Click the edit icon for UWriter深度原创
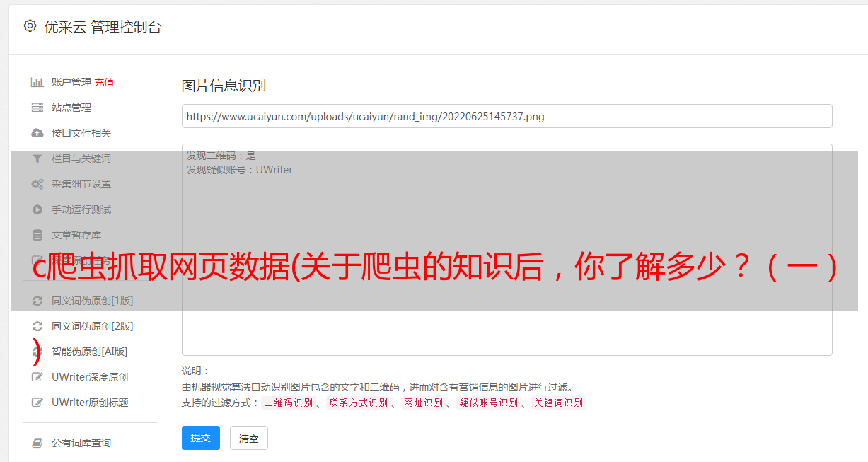This screenshot has height=462, width=868. (x=37, y=377)
